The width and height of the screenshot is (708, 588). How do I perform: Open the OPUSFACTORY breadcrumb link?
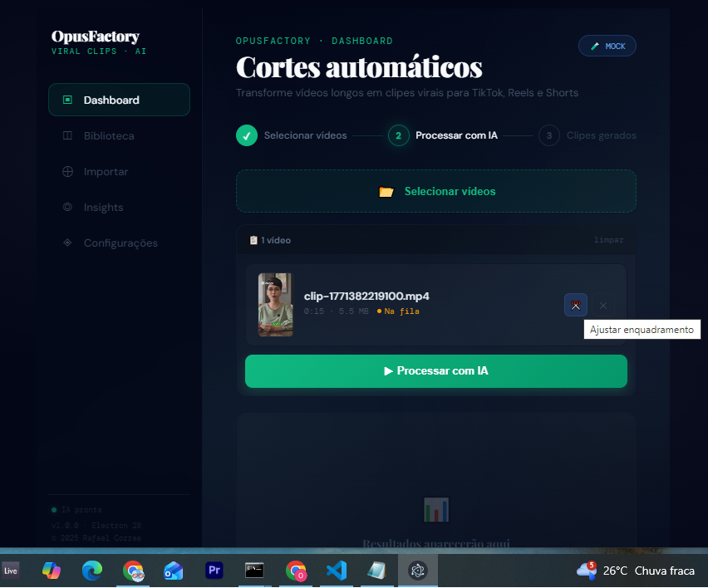pyautogui.click(x=273, y=41)
